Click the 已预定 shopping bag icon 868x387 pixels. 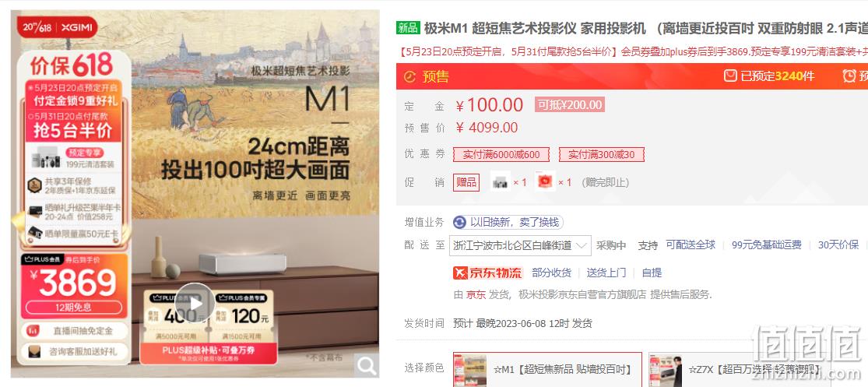coord(730,76)
